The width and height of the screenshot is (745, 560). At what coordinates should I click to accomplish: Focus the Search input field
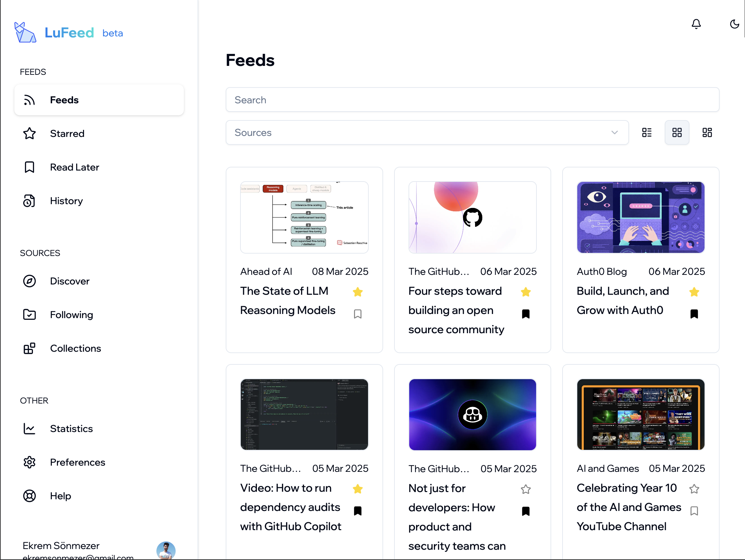[472, 100]
